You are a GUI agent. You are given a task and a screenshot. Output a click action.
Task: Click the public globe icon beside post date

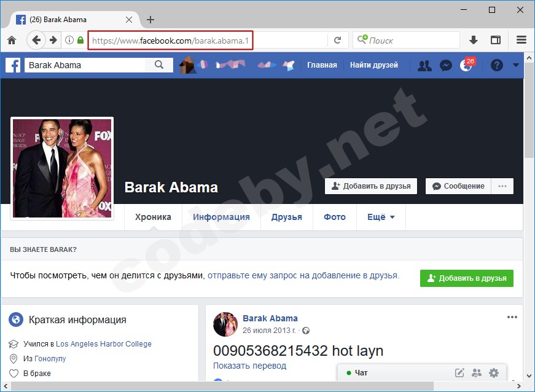[306, 331]
